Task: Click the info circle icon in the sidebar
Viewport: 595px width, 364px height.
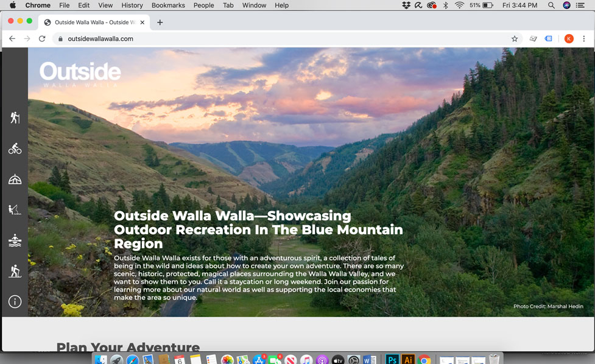Action: coord(15,302)
